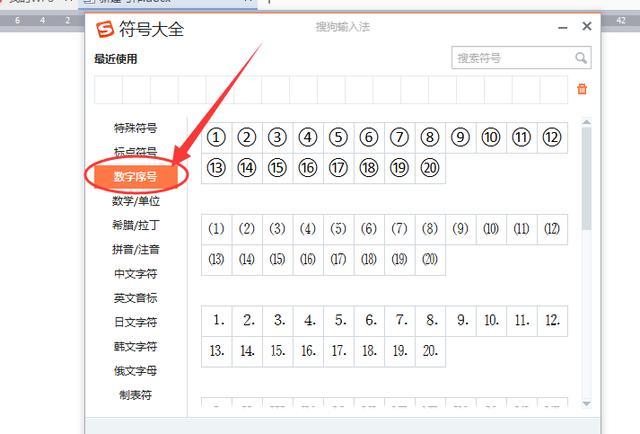Insert dotted number 1.
The image size is (640, 434).
pyautogui.click(x=216, y=320)
